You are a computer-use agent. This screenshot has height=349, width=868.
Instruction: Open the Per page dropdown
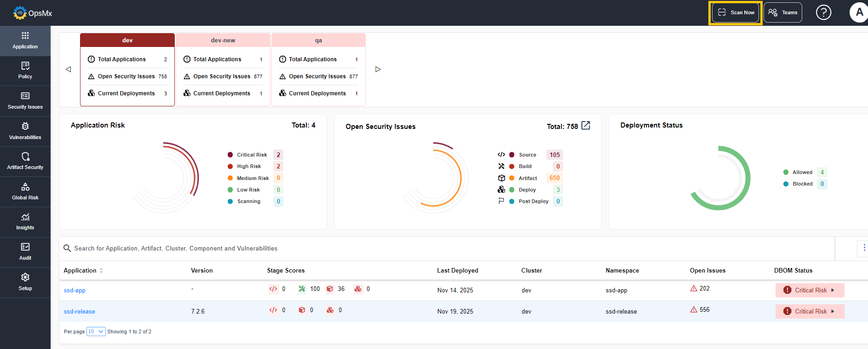pos(96,332)
